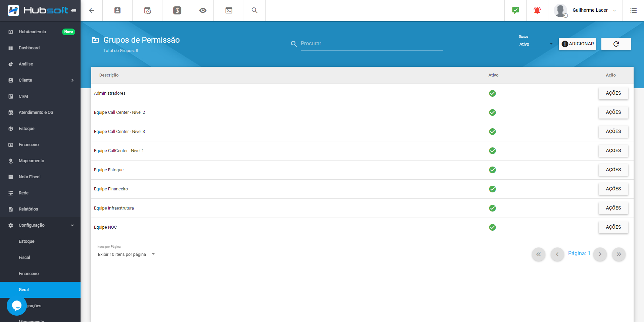The height and width of the screenshot is (322, 644).
Task: Open the client contact card icon
Action: [x=117, y=10]
